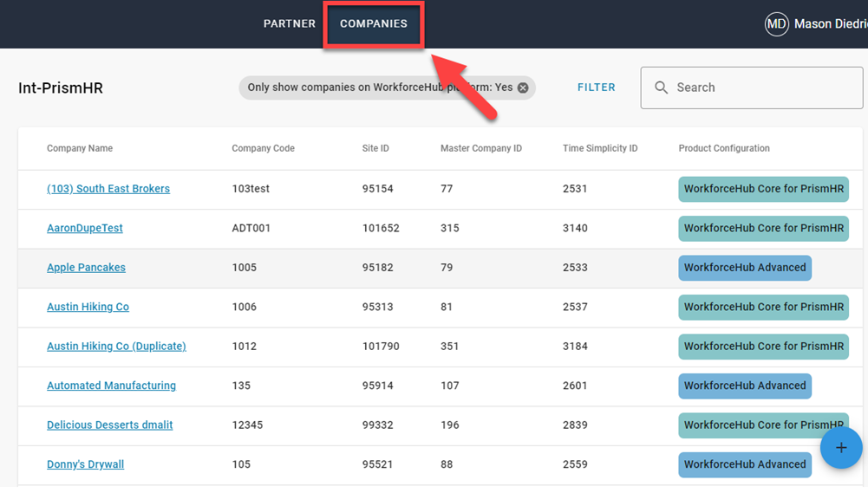Screen dimensions: 868x493
Task: Click the Only show companies filter chip
Action: [380, 88]
